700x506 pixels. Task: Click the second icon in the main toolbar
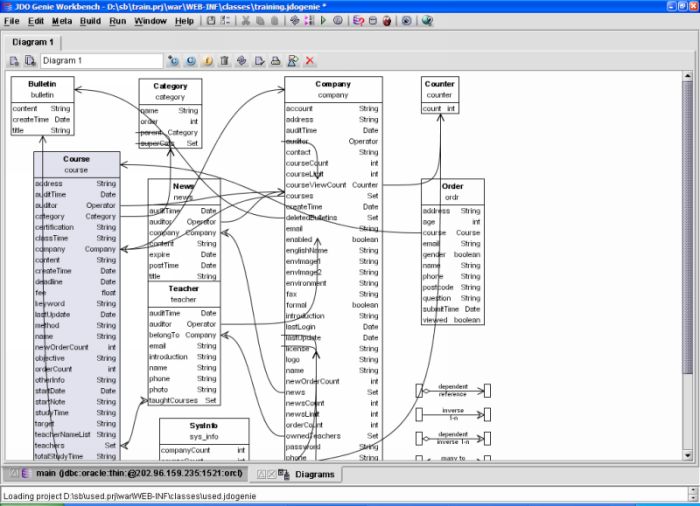[226, 21]
